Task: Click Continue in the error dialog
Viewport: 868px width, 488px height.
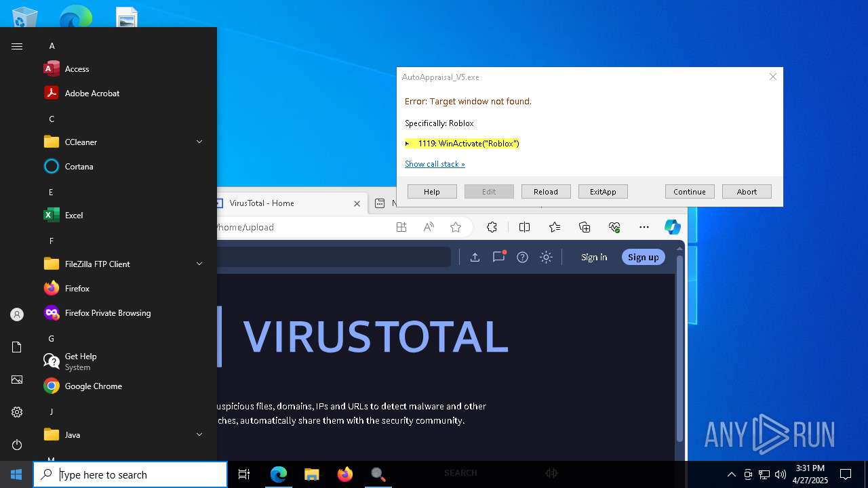Action: coord(690,192)
